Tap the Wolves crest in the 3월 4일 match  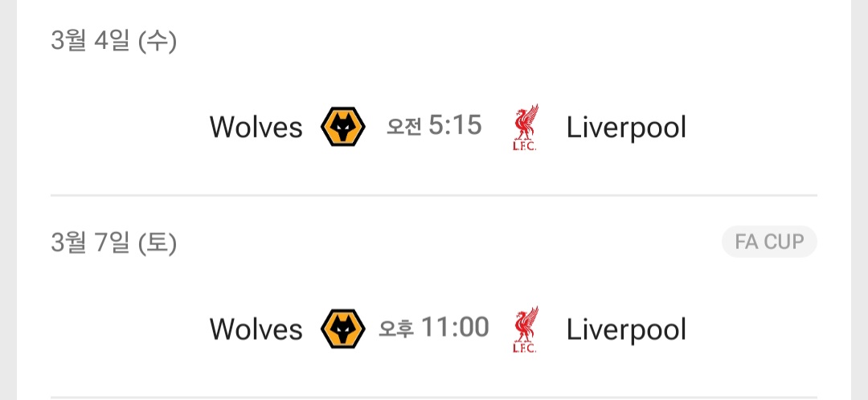(342, 127)
